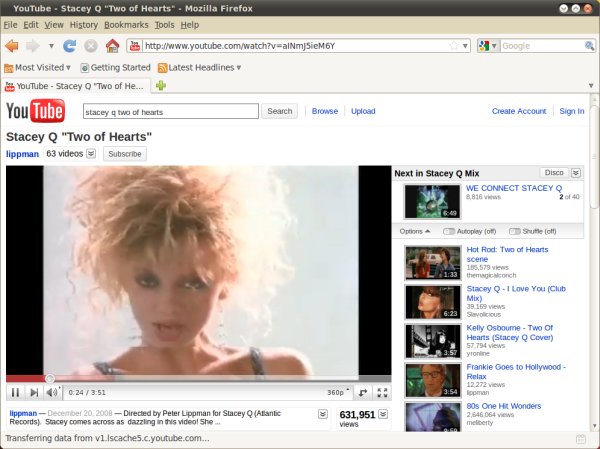Image resolution: width=600 pixels, height=449 pixels.
Task: Select the YouTube Stacey Q tab
Action: click(76, 86)
